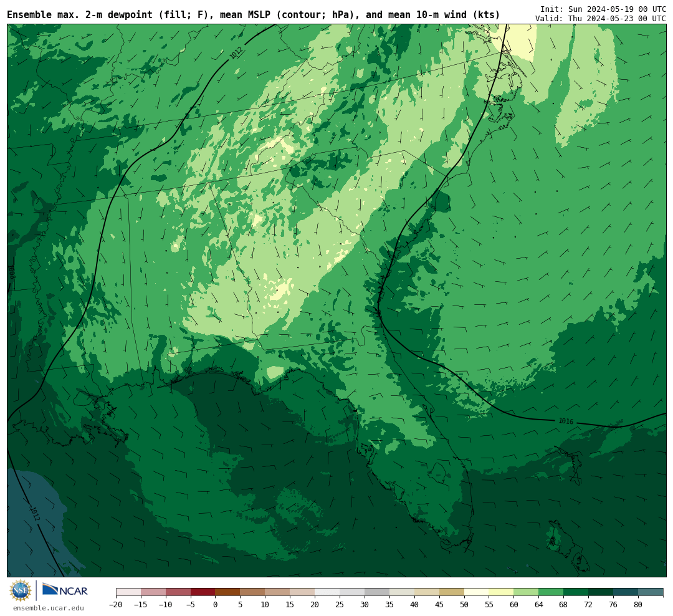Pick the pale yellow swatch between 55 and 60

click(502, 592)
